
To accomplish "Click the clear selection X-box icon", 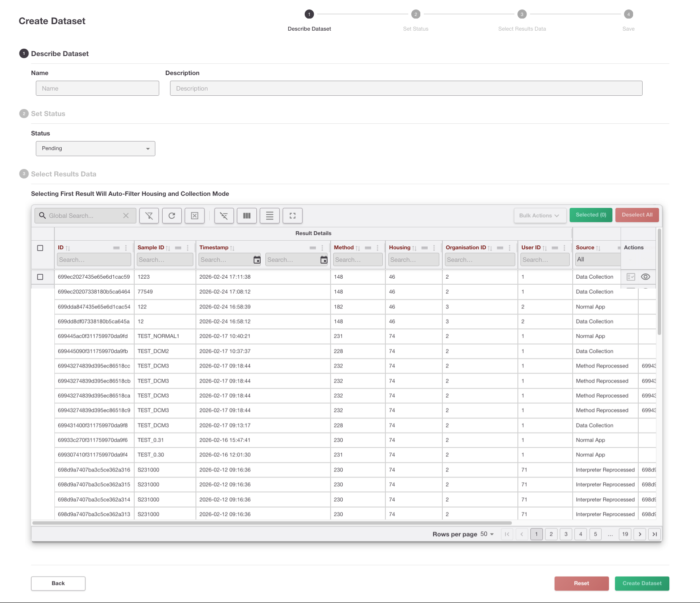I will click(195, 216).
